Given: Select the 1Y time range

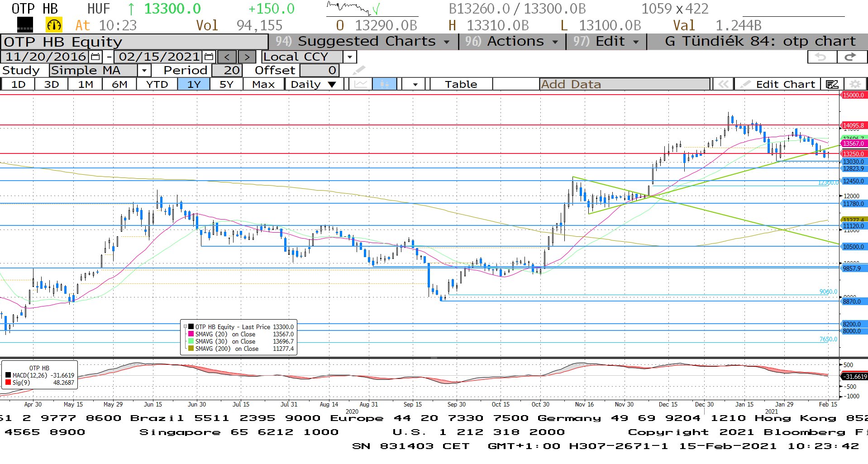Looking at the screenshot, I should coord(194,84).
